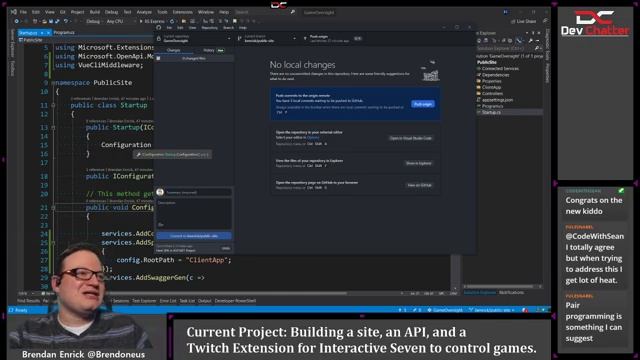Screen dimensions: 640x360
Task: Select Connected Services in Solution Explorer
Action: click(500, 69)
